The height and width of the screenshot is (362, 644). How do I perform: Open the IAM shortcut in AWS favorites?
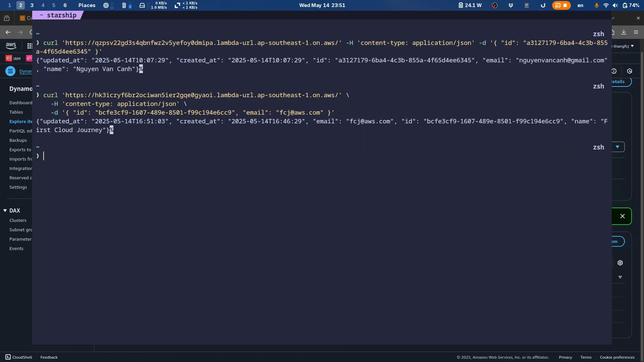[13, 58]
